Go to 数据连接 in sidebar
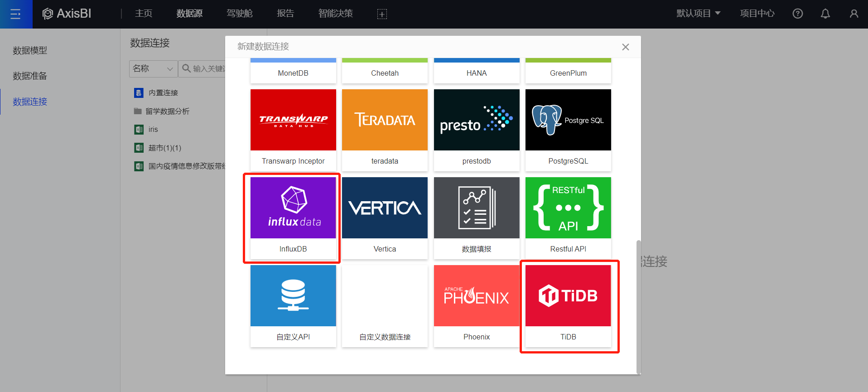The width and height of the screenshot is (868, 392). (30, 102)
